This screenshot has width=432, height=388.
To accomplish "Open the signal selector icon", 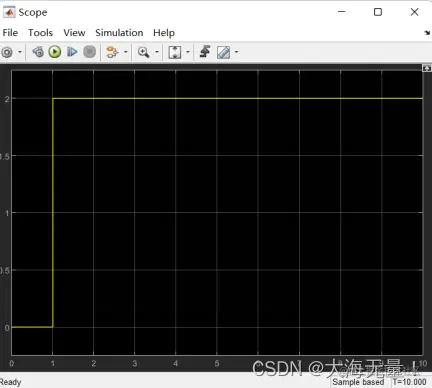I will 112,52.
